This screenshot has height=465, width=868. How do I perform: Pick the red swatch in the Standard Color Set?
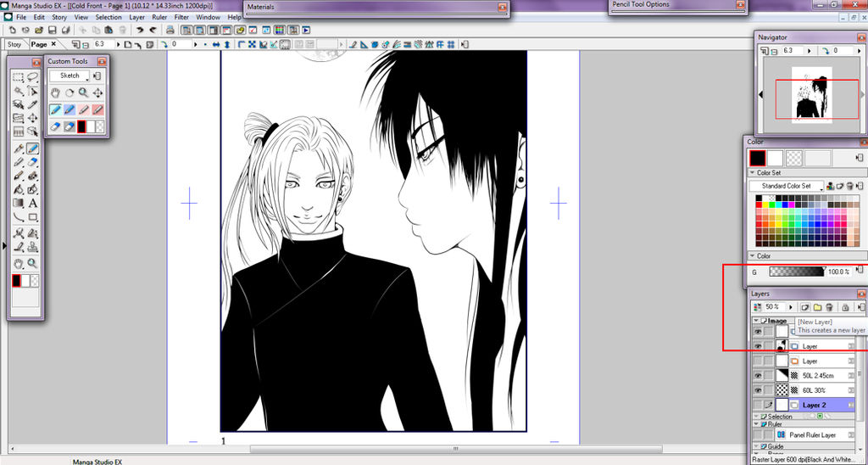(759, 205)
